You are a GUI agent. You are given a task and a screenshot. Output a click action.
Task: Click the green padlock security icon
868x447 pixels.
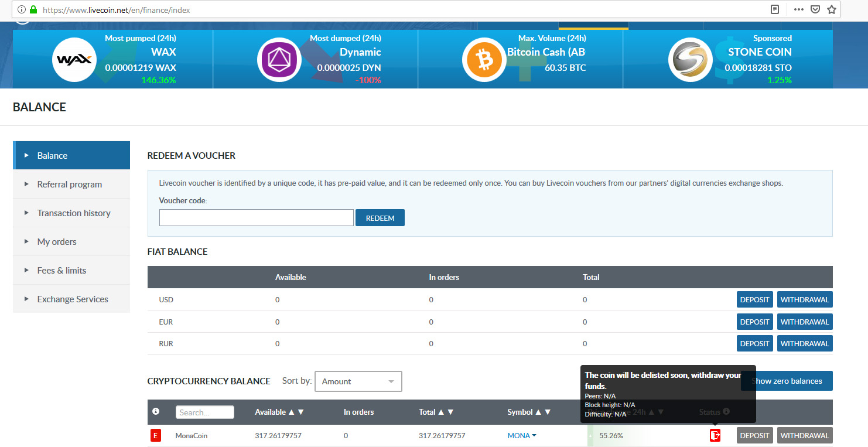pyautogui.click(x=33, y=10)
